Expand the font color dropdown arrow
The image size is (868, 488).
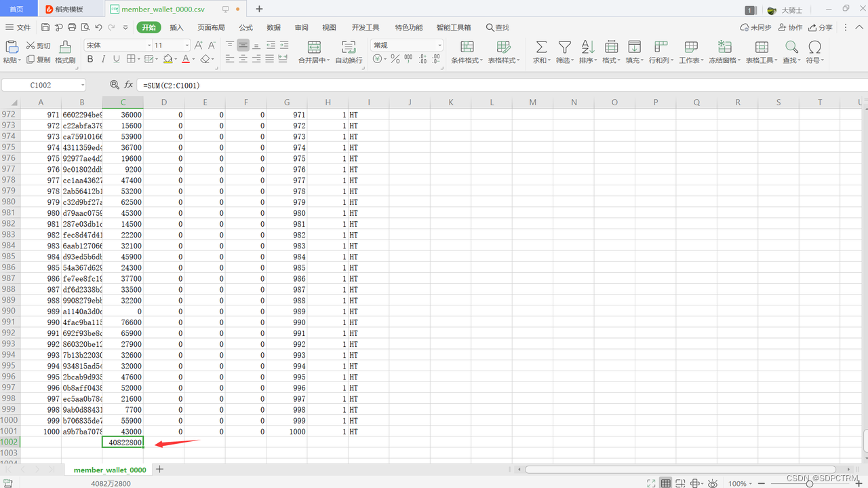[x=194, y=60]
